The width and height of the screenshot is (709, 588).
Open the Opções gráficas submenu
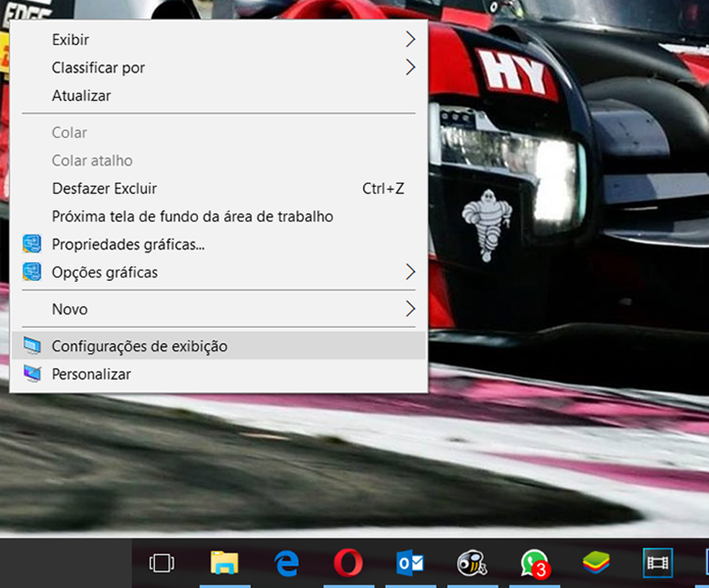[x=219, y=272]
